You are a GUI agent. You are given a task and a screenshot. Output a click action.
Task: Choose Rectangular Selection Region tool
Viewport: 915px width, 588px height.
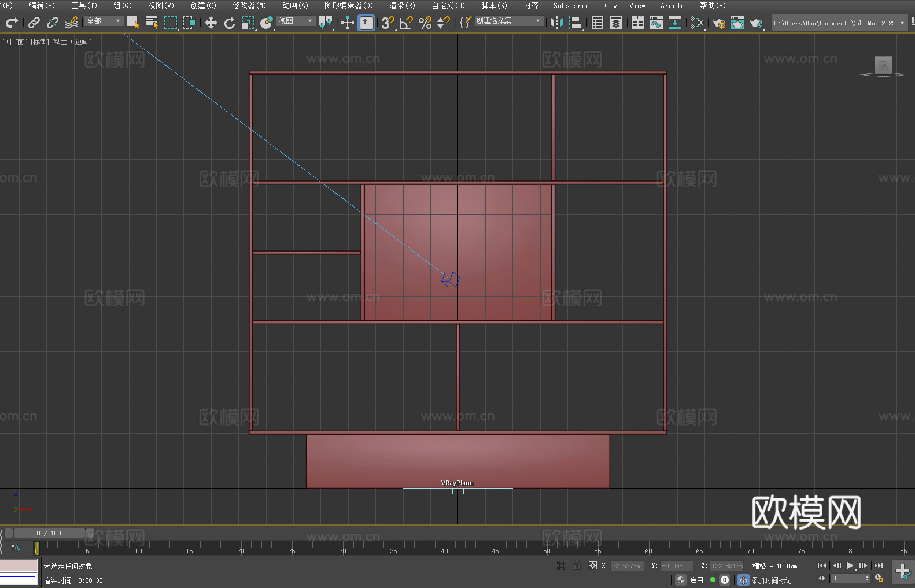171,23
